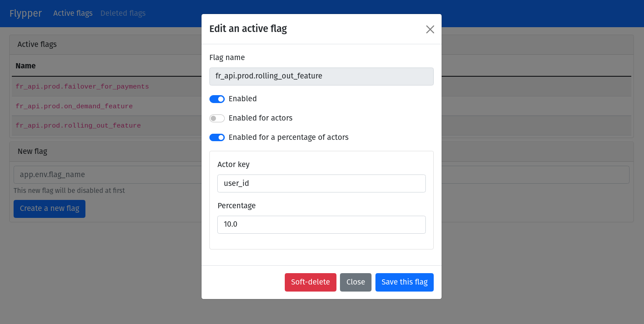Open the fr_api.prod.on_demand_feature flag

[74, 106]
